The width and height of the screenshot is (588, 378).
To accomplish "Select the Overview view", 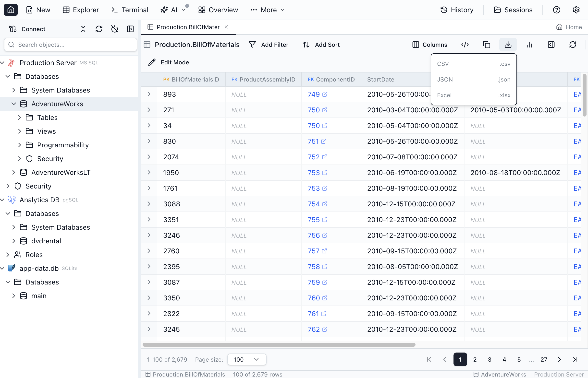I will [x=218, y=10].
